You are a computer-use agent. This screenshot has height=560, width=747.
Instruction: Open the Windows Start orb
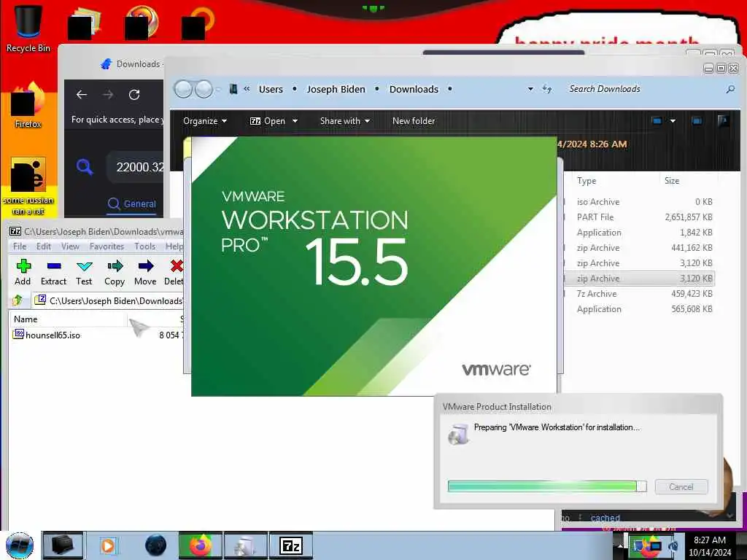point(20,545)
